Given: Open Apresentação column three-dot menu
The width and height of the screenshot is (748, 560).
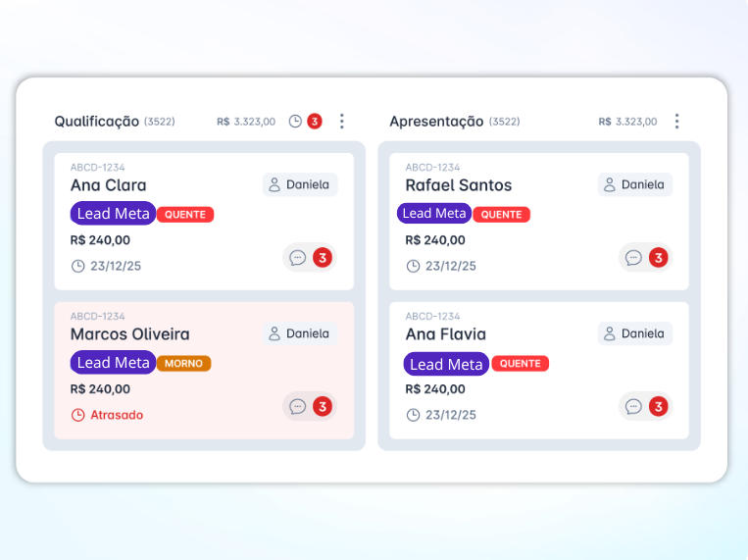Looking at the screenshot, I should point(676,122).
